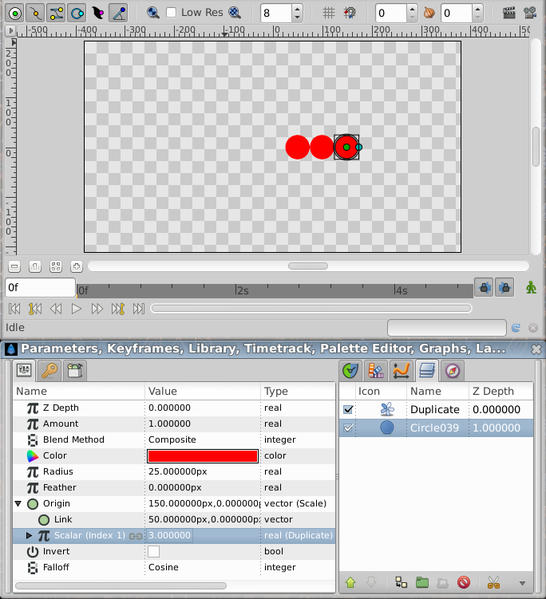Collapse the Origin parameter expander
The height and width of the screenshot is (599, 546).
tap(18, 503)
